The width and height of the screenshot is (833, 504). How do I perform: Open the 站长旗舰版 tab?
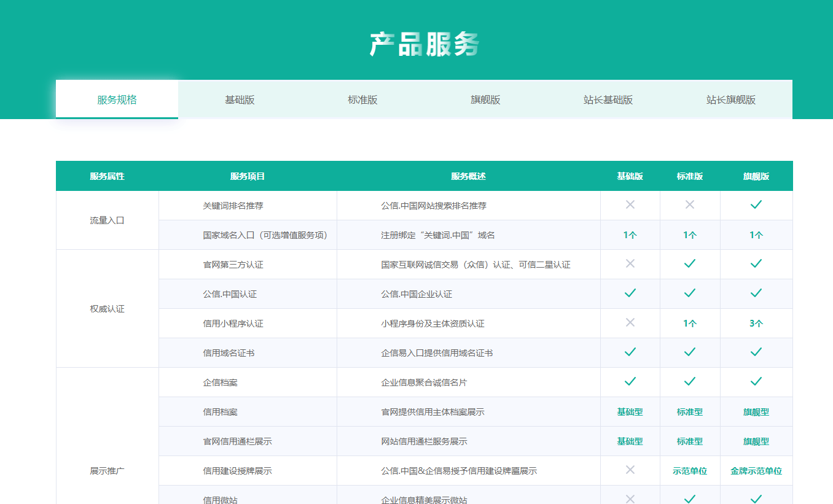click(731, 99)
